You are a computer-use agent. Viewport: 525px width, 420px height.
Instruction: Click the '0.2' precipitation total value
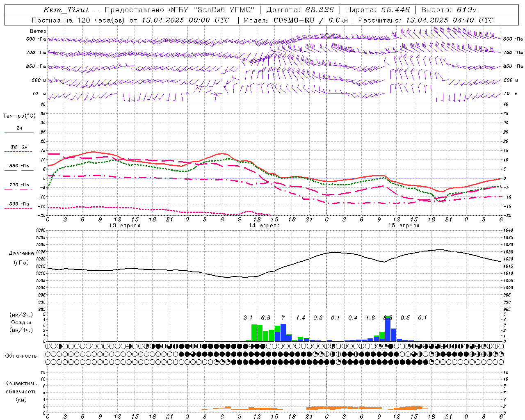coord(318,317)
